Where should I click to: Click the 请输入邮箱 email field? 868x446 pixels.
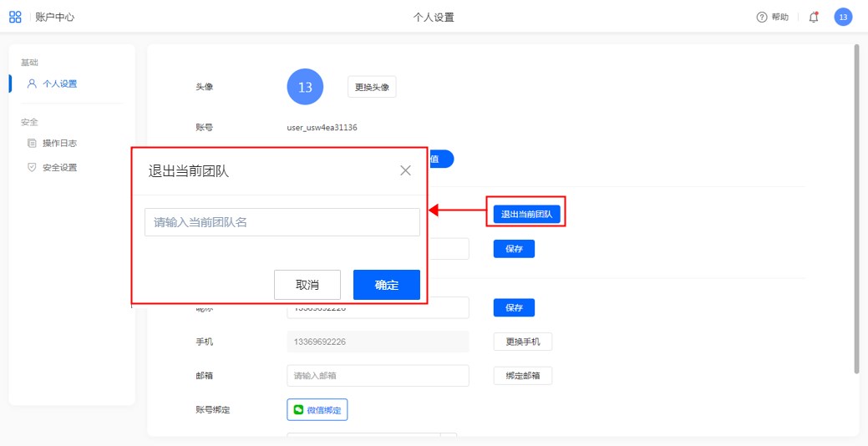pyautogui.click(x=378, y=376)
